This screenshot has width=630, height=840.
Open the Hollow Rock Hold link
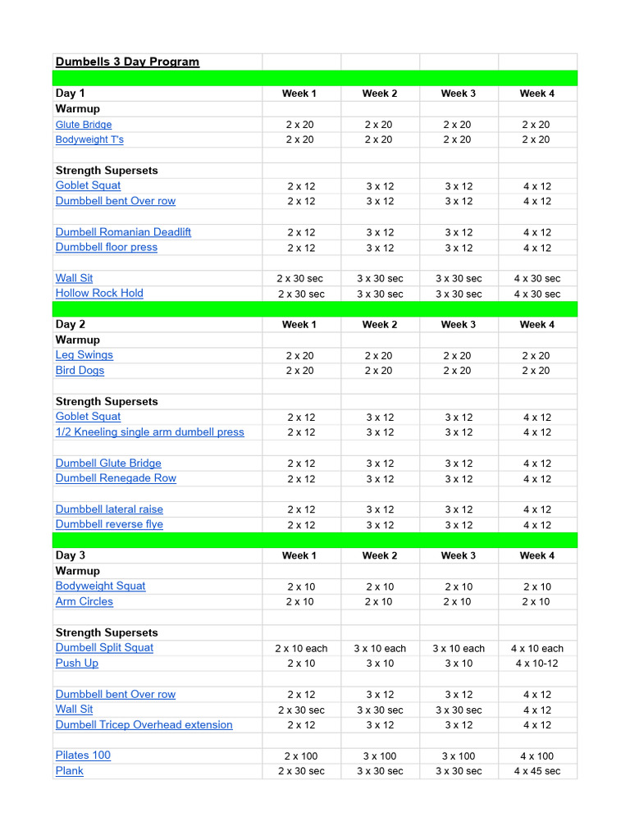point(99,293)
